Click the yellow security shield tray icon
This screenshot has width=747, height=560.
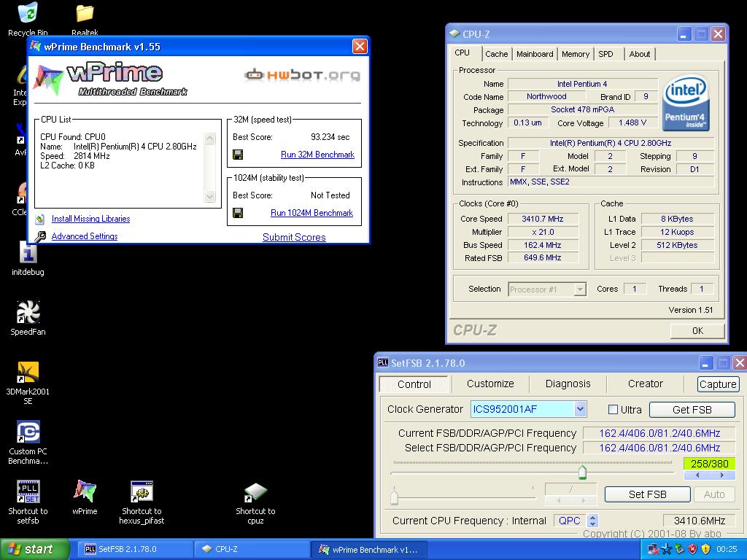click(x=706, y=549)
